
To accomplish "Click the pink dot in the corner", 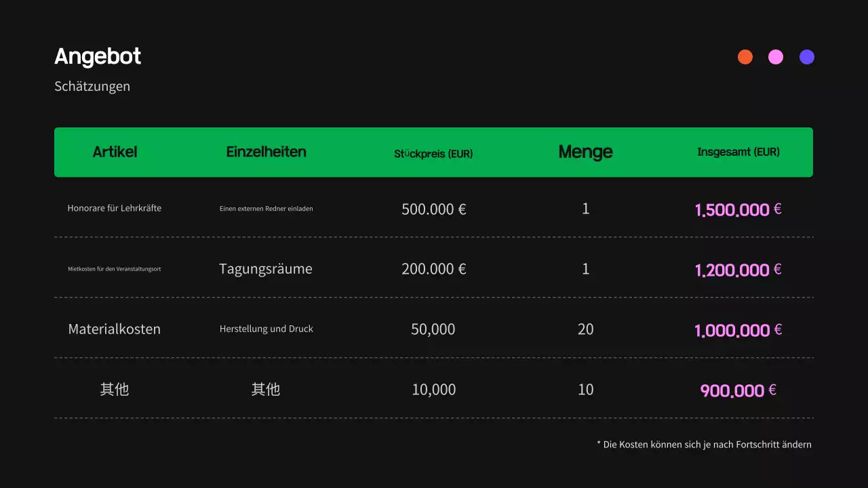I will pos(776,57).
